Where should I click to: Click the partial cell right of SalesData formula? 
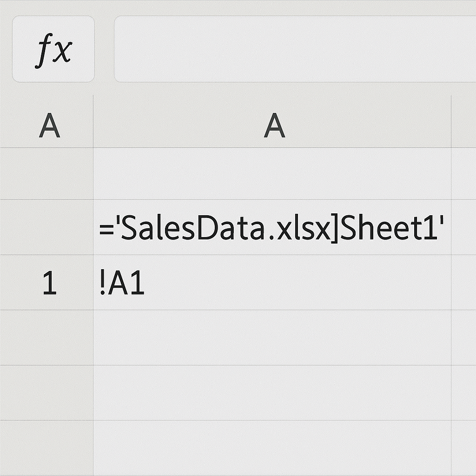[464, 229]
